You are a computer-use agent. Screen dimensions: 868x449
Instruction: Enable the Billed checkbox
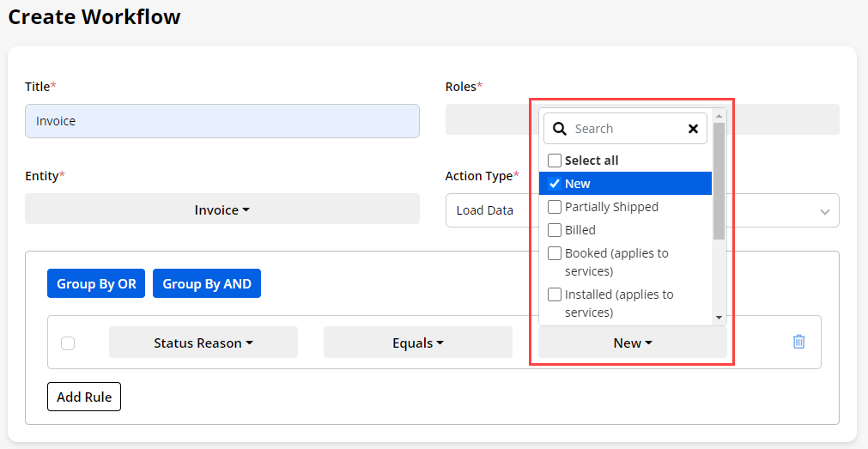click(x=555, y=230)
